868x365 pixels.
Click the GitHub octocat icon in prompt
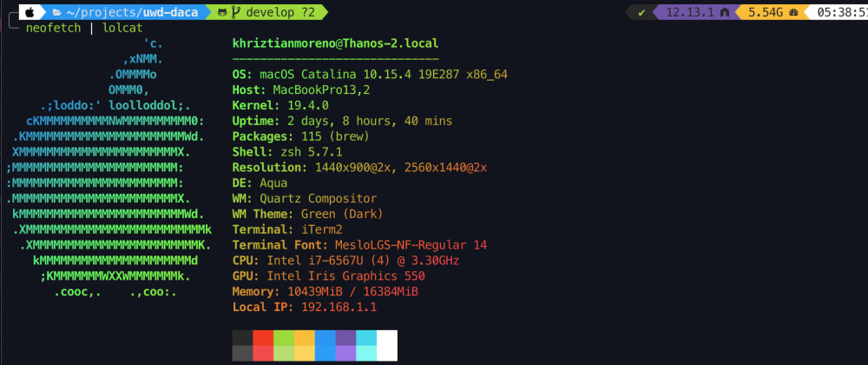(x=222, y=12)
